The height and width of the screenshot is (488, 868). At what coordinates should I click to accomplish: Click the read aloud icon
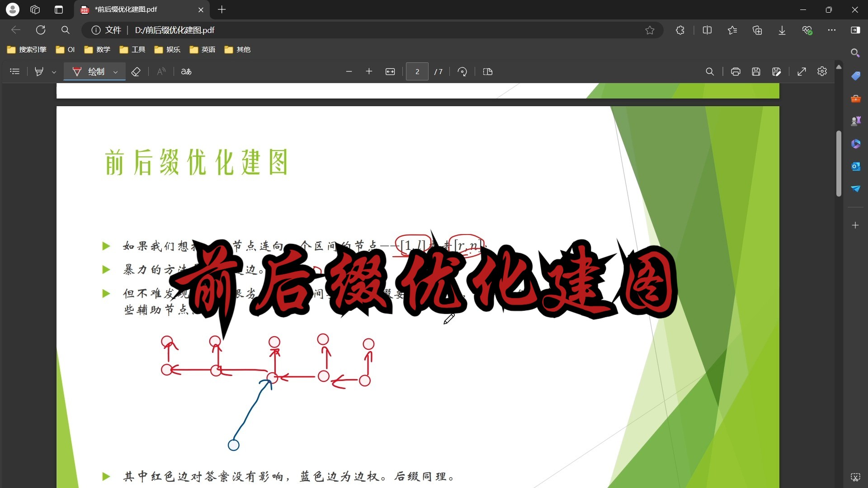(x=161, y=71)
